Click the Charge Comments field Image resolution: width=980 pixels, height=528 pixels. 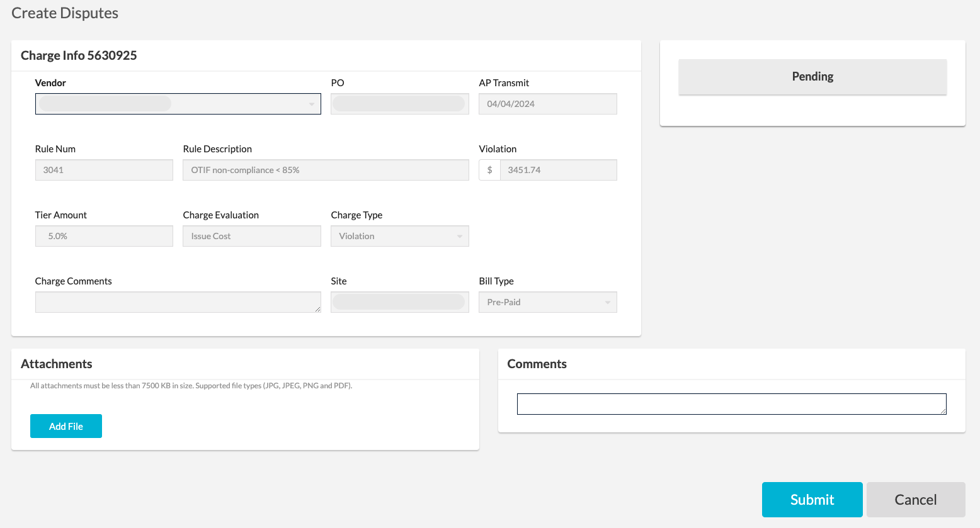tap(178, 302)
